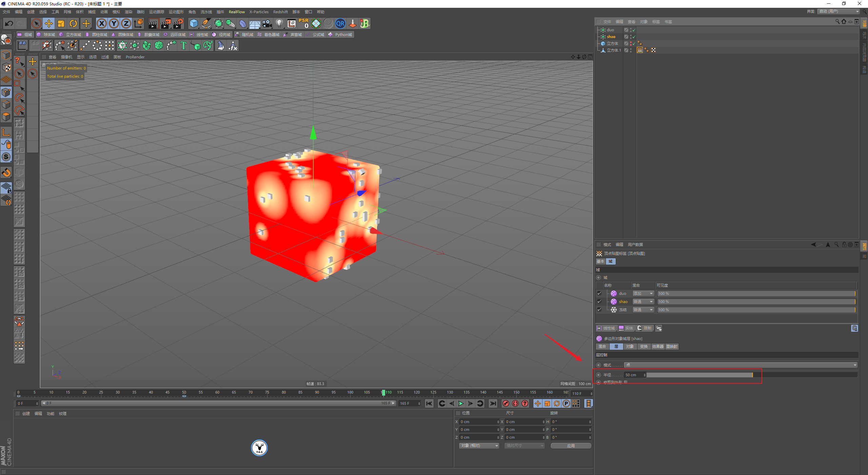Click the cube primitive icon
The width and height of the screenshot is (868, 475).
[x=194, y=23]
